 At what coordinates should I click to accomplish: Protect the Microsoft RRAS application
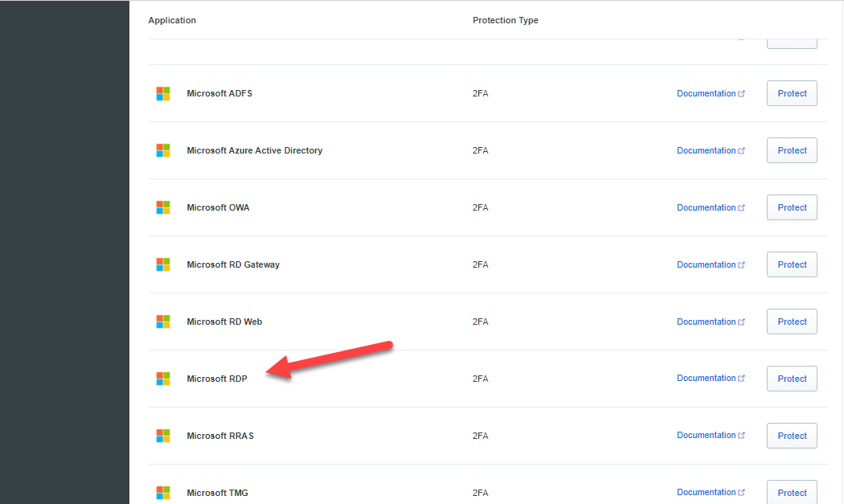[792, 436]
